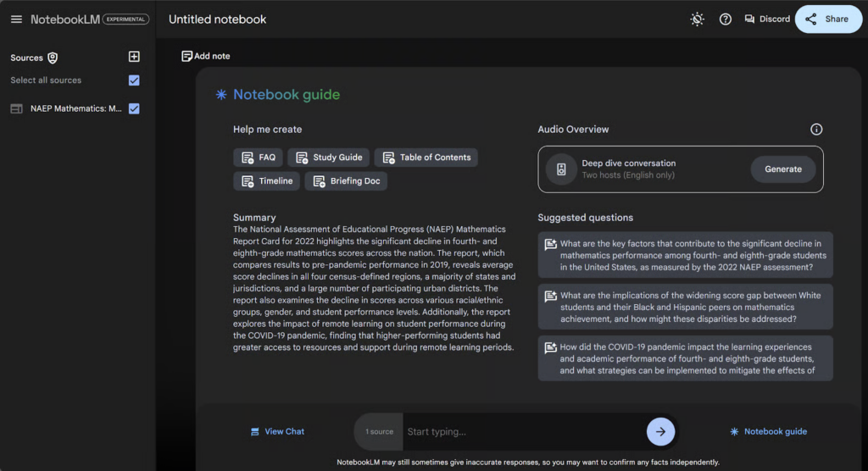This screenshot has height=471, width=868.
Task: Select the COVID-19 pandemic suggested question
Action: (685, 358)
